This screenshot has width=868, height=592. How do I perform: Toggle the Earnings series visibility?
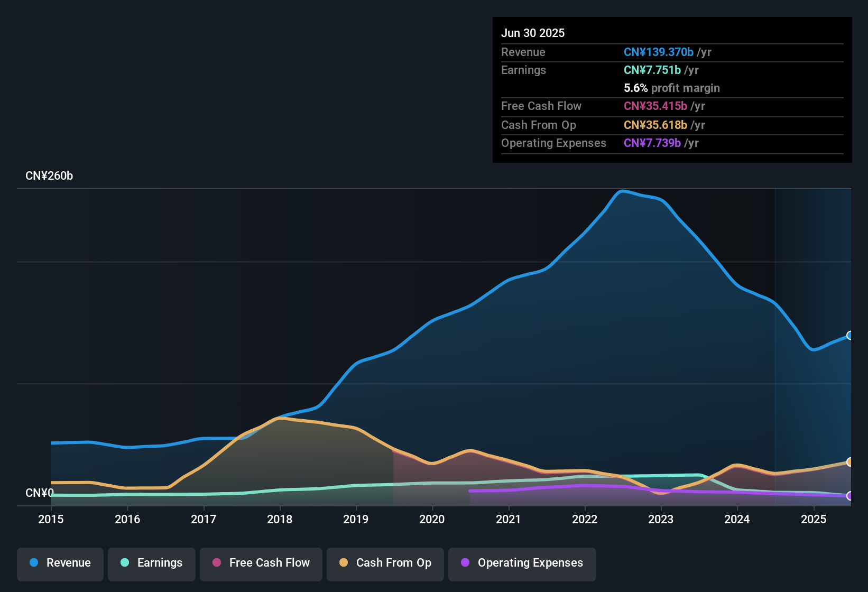(151, 563)
